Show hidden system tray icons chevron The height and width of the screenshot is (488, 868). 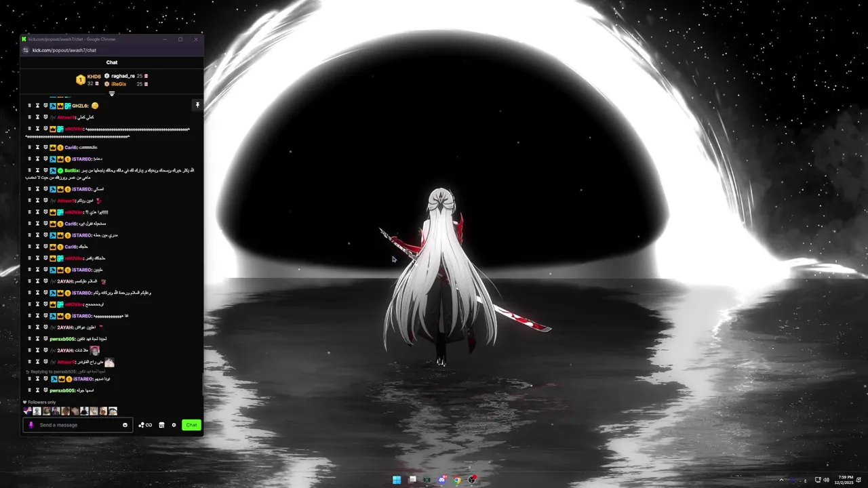pyautogui.click(x=781, y=480)
